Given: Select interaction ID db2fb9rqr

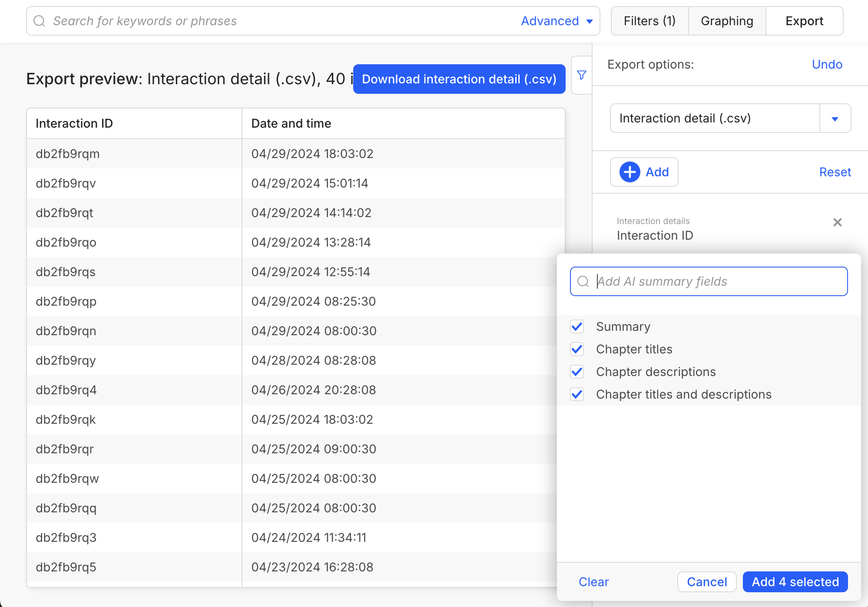Looking at the screenshot, I should (65, 449).
